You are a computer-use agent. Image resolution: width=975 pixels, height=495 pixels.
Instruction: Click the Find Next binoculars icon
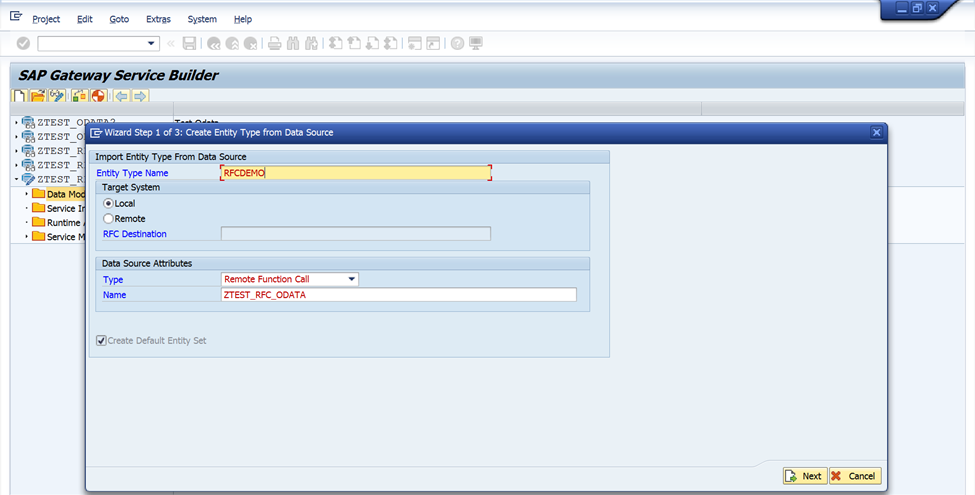(x=312, y=44)
